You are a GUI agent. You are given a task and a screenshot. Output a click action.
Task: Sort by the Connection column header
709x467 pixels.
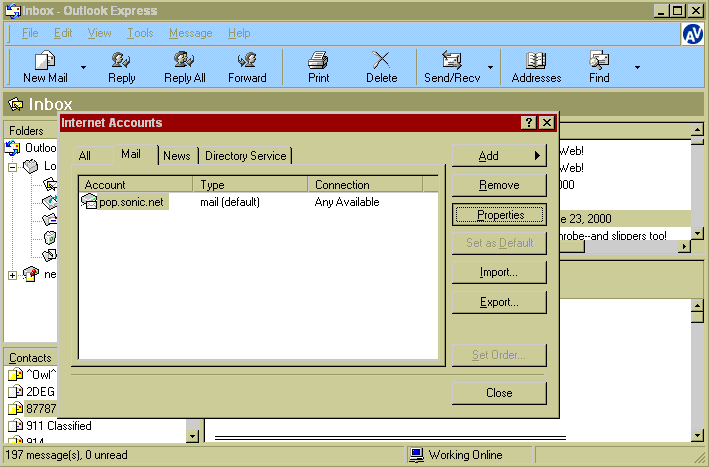[365, 184]
